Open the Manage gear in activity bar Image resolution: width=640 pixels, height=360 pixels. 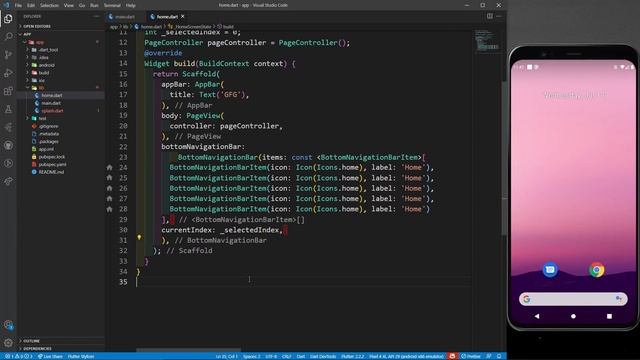pyautogui.click(x=8, y=343)
